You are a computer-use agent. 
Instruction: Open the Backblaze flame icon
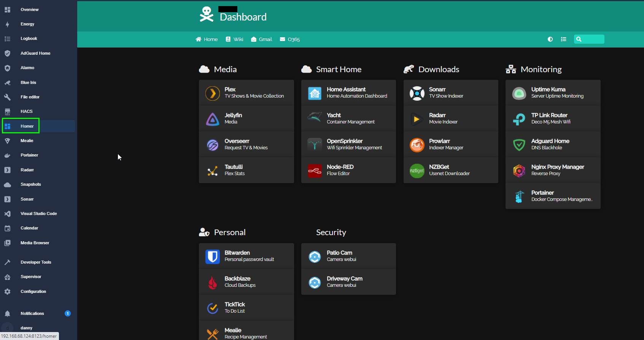[213, 282]
